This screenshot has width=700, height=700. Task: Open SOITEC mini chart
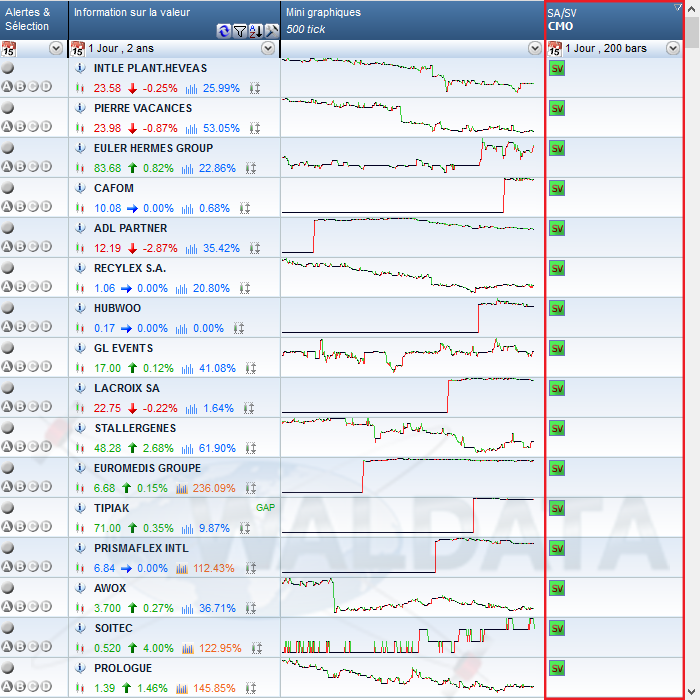point(408,635)
